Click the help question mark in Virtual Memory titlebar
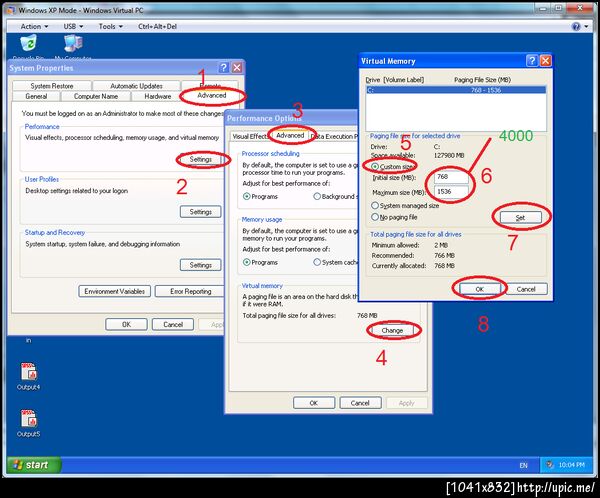This screenshot has width=600, height=498. point(532,60)
